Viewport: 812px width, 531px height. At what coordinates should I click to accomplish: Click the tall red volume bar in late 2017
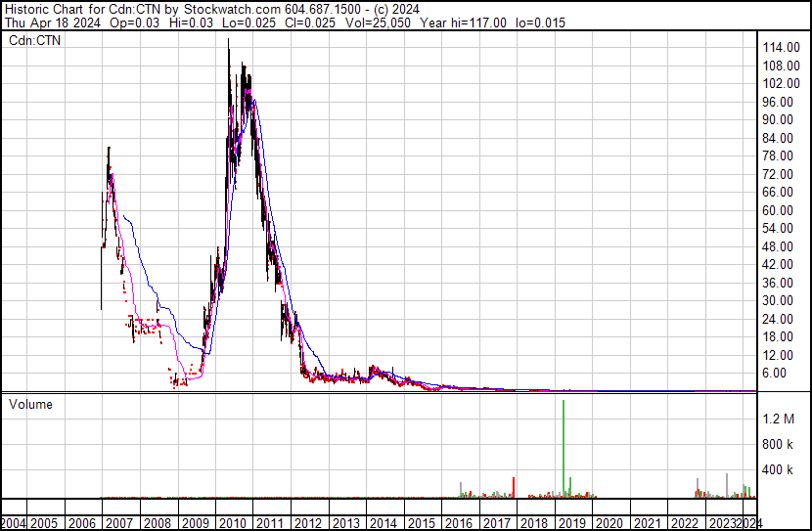pos(514,487)
